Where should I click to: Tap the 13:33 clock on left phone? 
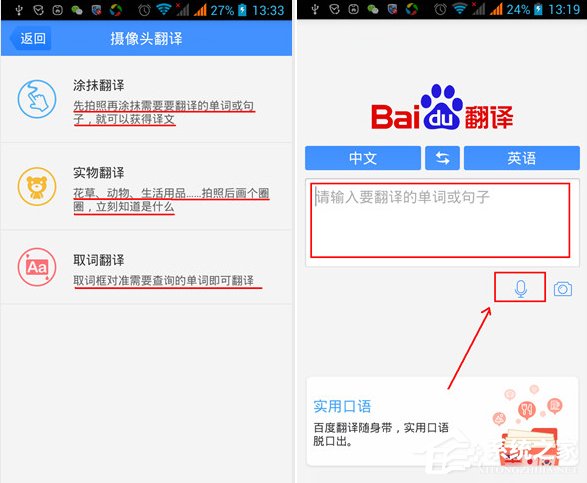click(268, 10)
